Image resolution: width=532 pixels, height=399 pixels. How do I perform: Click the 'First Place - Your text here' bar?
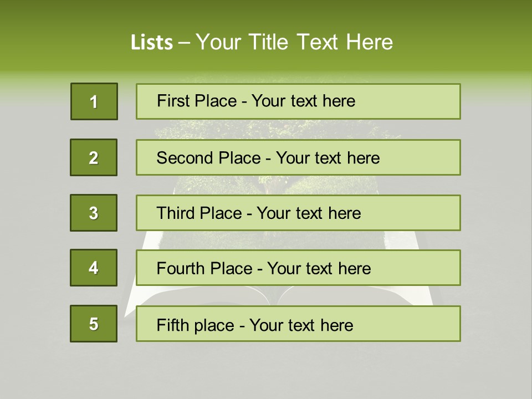pos(298,101)
